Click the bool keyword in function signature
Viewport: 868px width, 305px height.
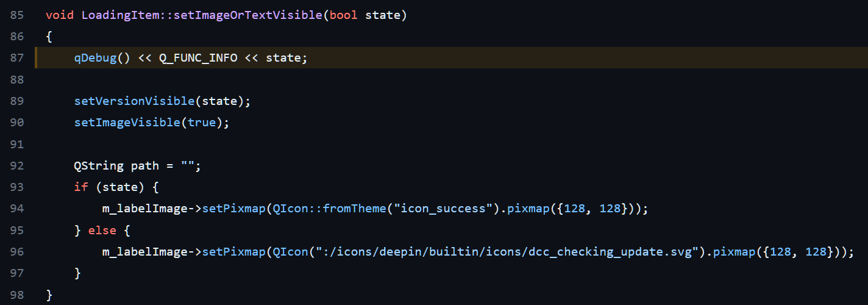point(344,15)
